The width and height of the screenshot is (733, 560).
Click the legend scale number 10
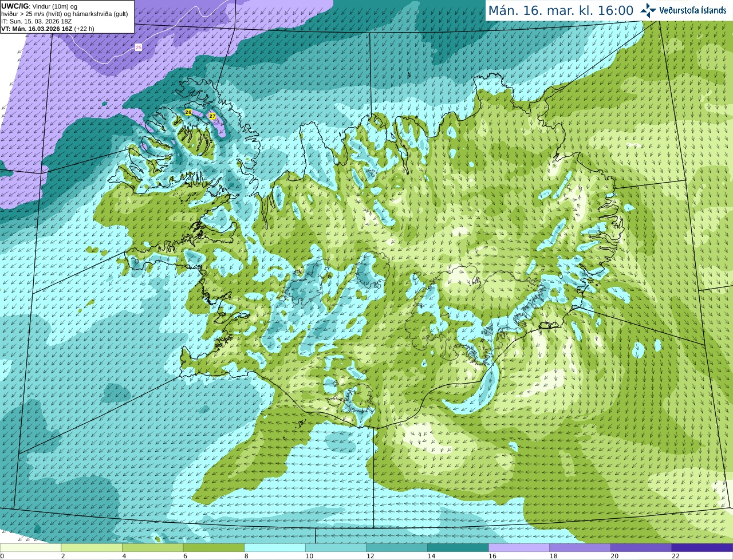pyautogui.click(x=309, y=556)
